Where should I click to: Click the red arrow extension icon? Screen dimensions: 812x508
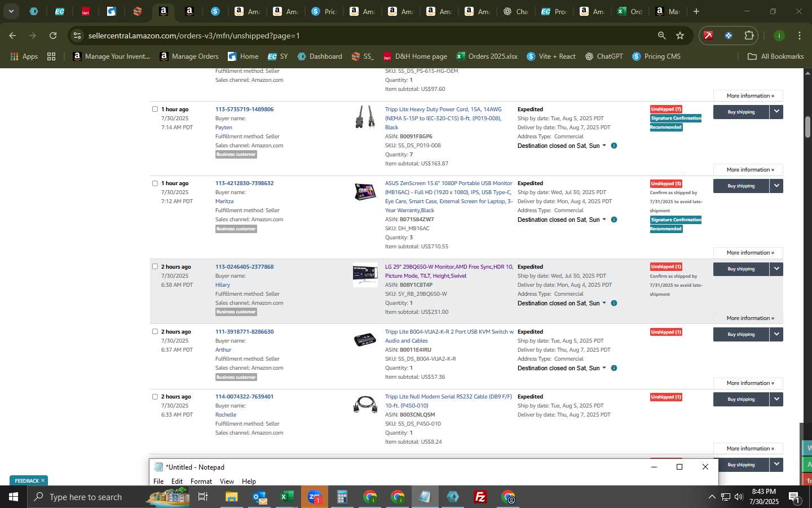pos(708,36)
